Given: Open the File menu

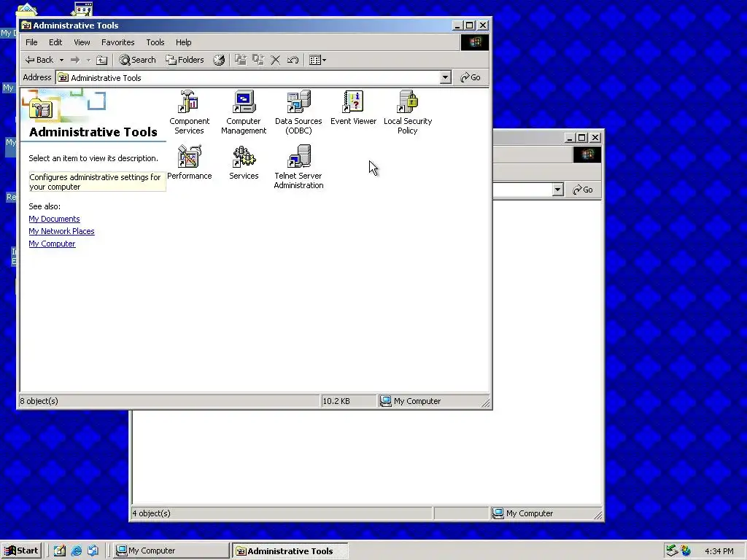Looking at the screenshot, I should pos(31,42).
